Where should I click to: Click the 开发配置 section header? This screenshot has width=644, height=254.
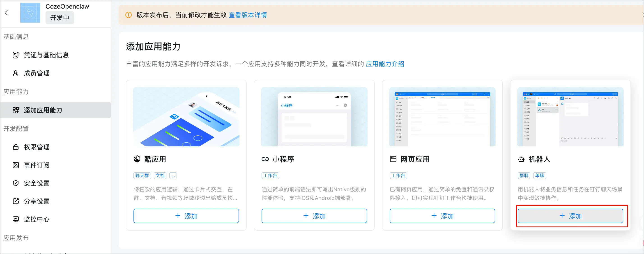pyautogui.click(x=16, y=129)
